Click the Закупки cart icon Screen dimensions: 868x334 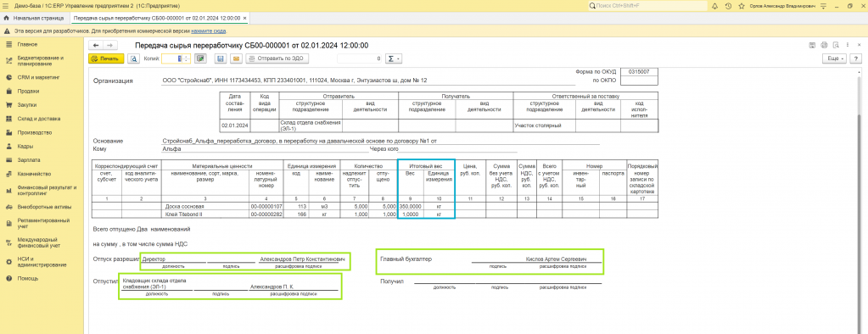tap(8, 104)
